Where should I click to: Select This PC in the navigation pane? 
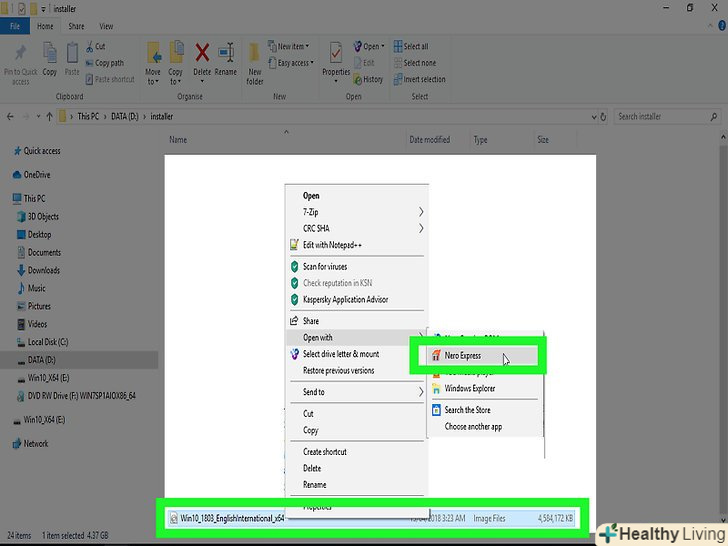(x=29, y=199)
